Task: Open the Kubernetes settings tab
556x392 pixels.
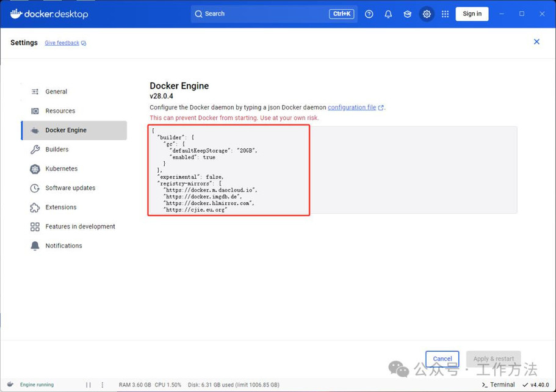Action: pos(74,169)
